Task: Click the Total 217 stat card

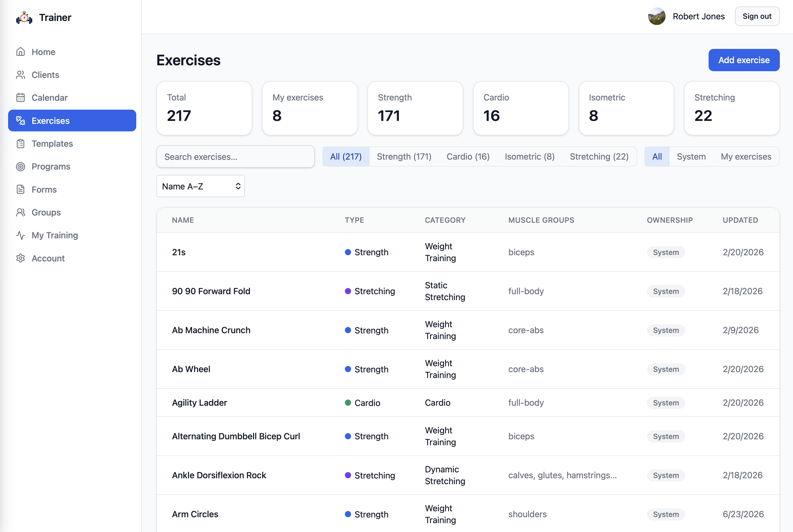Action: 204,108
